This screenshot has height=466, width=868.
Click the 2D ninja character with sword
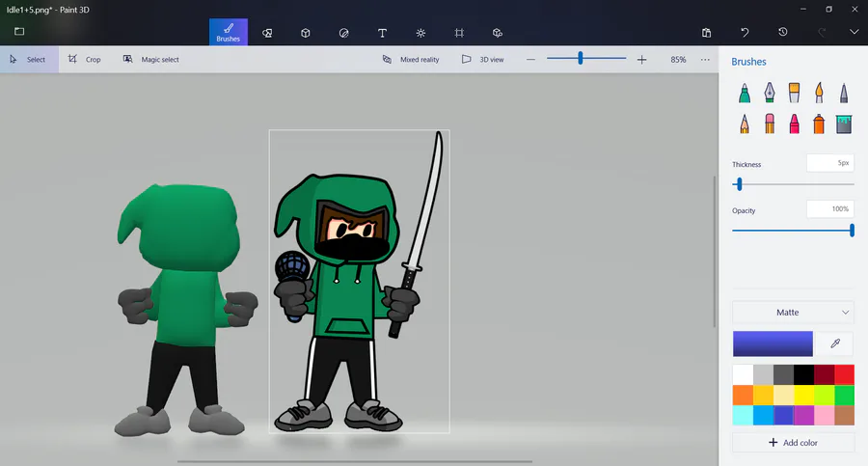pyautogui.click(x=359, y=283)
